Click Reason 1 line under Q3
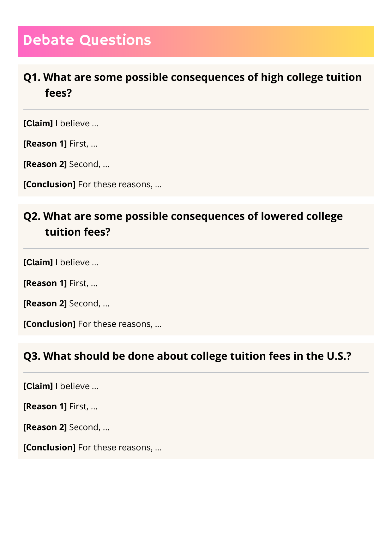This screenshot has height=554, width=392. pyautogui.click(x=60, y=406)
